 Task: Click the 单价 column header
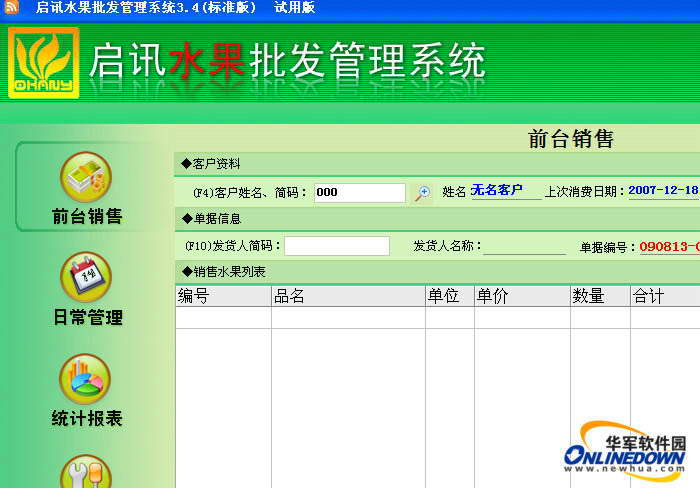(x=522, y=296)
